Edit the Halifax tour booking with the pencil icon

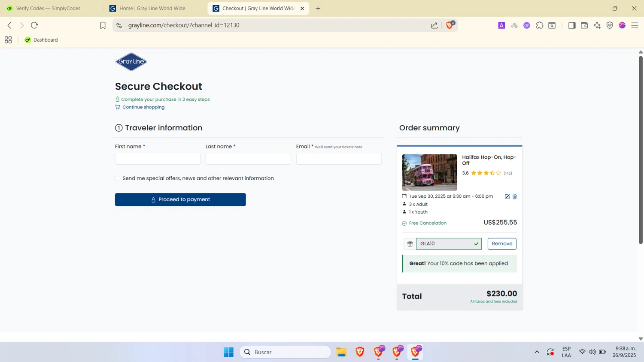[507, 196]
